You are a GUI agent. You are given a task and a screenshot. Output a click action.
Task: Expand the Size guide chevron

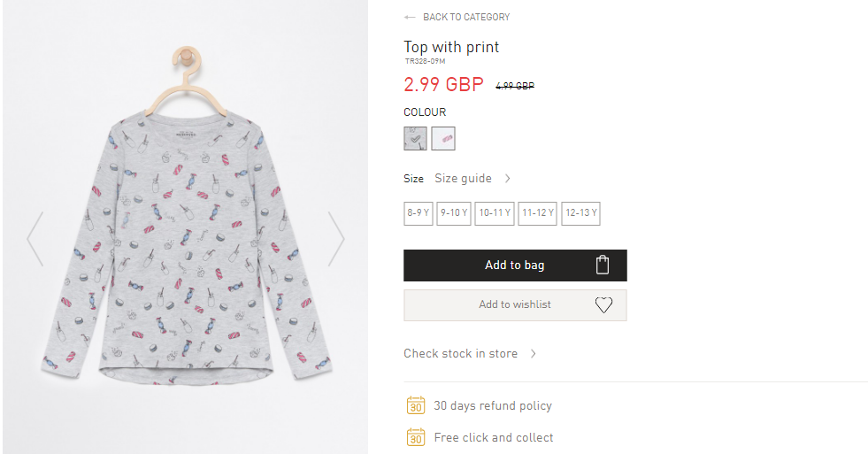tap(508, 178)
